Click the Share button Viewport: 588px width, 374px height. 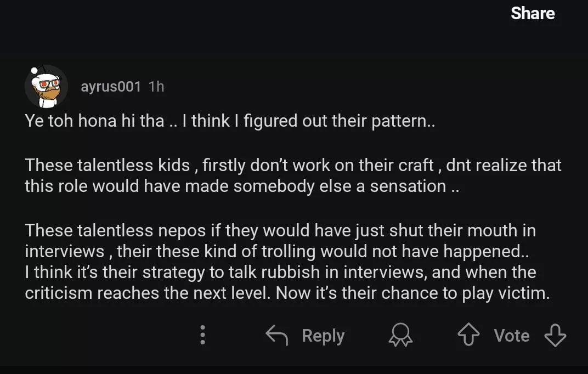pos(532,13)
